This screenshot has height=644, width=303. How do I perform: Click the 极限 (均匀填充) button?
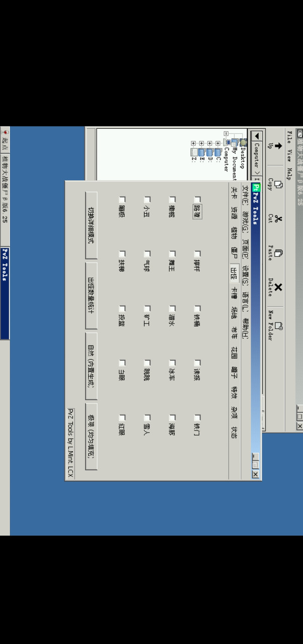tap(91, 436)
